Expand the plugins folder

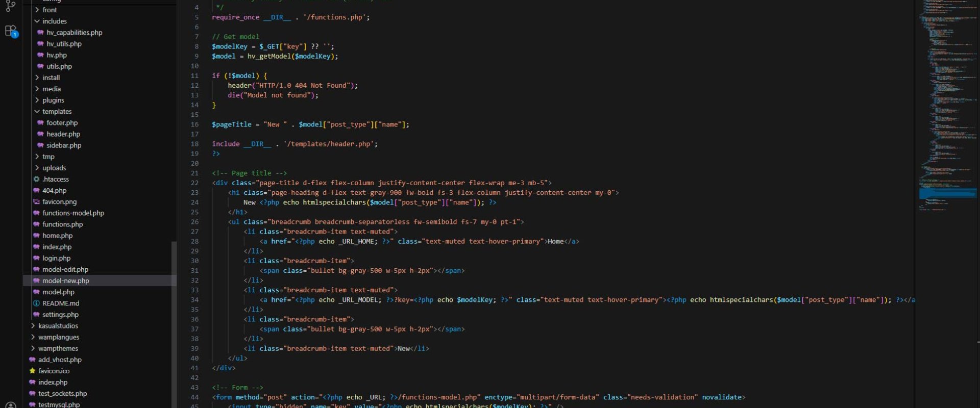coord(37,100)
